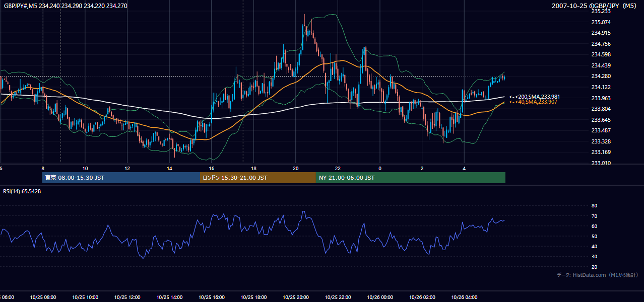The height and width of the screenshot is (302, 644).
Task: Click the 234.915 price axis label
Action: click(x=601, y=33)
